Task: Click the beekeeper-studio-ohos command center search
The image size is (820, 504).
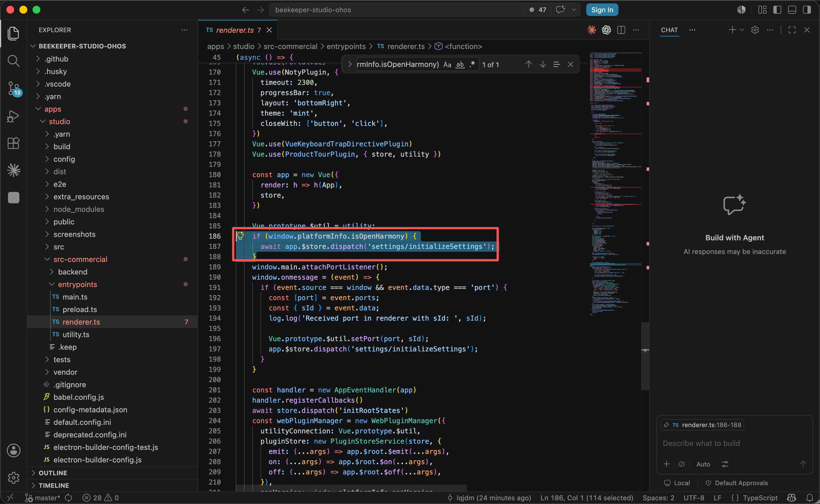Action: (x=397, y=10)
